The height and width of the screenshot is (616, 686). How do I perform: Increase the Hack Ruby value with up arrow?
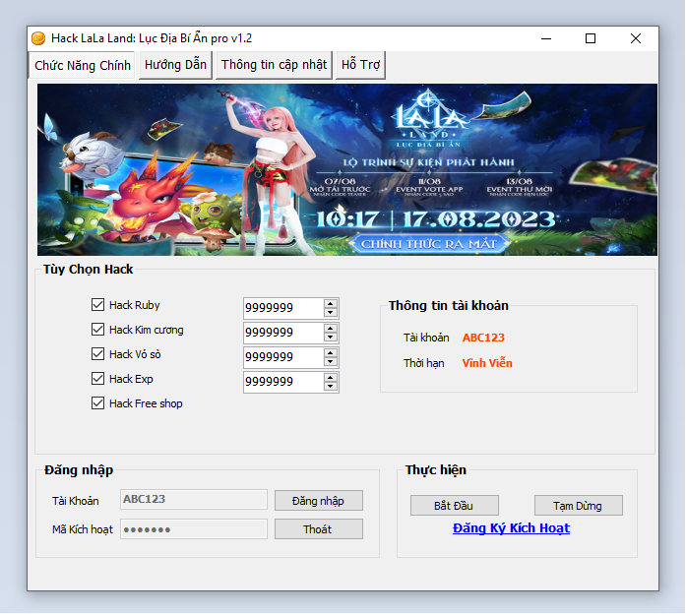point(331,303)
